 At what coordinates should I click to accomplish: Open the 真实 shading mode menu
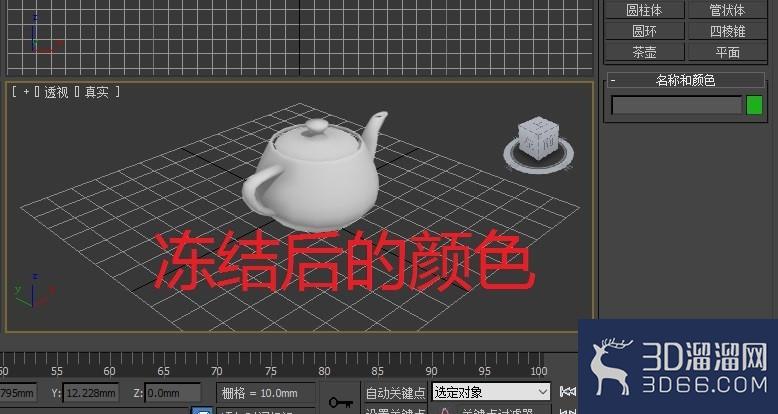click(96, 92)
